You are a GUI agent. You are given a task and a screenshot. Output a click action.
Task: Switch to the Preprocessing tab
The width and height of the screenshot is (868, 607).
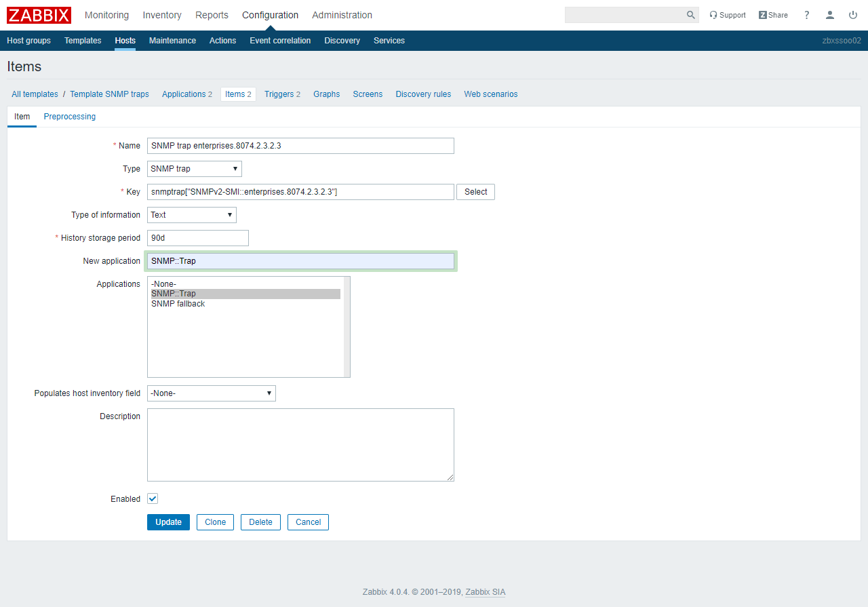69,117
